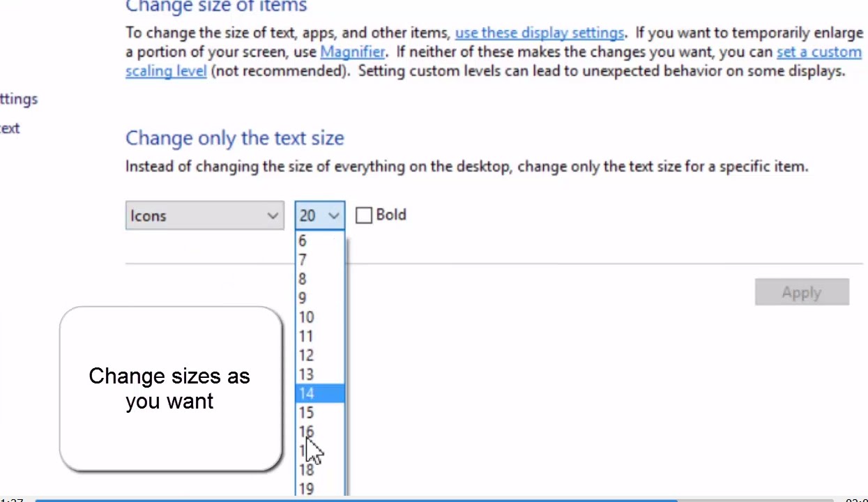Choose size 19 near the list bottom
Screen dimensions: 868x502
307,488
